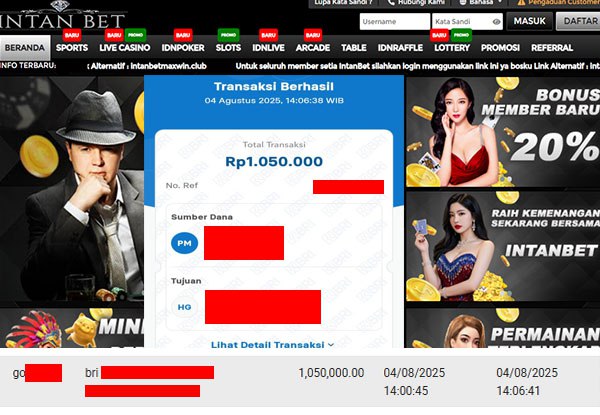Image resolution: width=600 pixels, height=415 pixels.
Task: Click the PM source account avatar
Action: (x=184, y=243)
